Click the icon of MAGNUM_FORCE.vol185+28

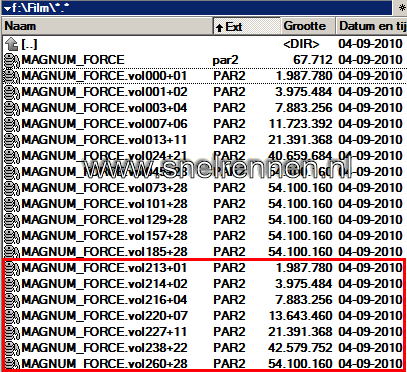[x=12, y=252]
